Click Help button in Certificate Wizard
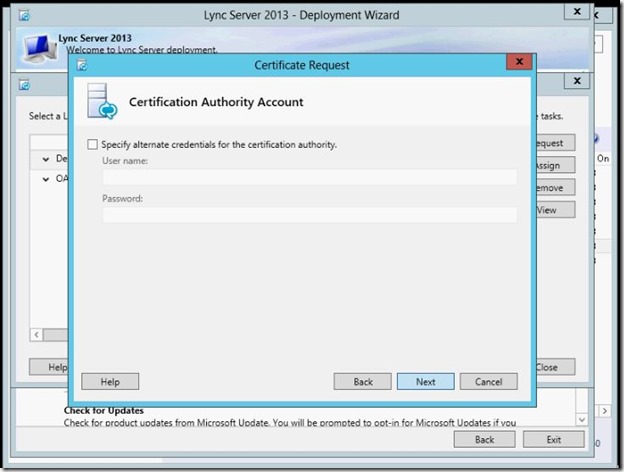Image resolution: width=624 pixels, height=472 pixels. tap(49, 367)
